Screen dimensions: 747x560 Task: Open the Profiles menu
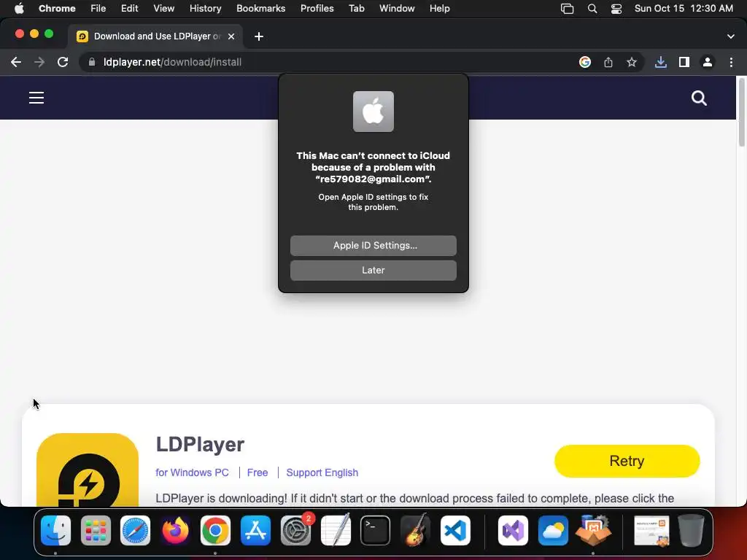317,9
